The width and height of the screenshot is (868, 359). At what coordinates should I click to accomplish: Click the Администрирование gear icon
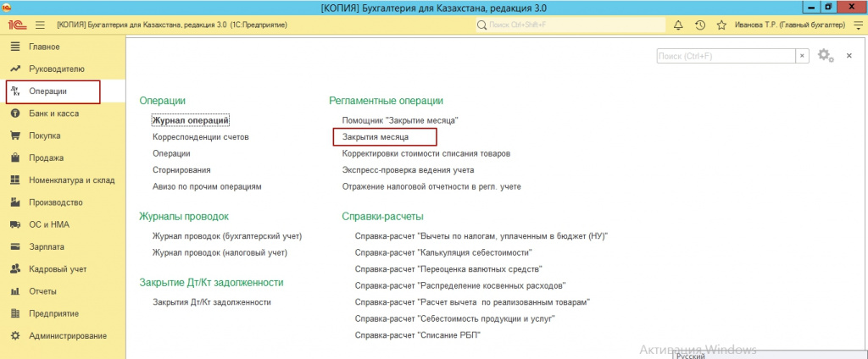pos(15,336)
